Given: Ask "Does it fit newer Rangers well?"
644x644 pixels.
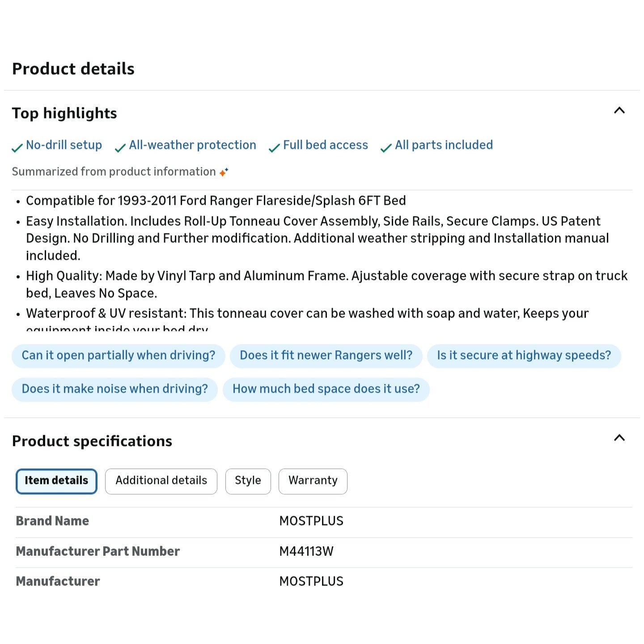Looking at the screenshot, I should [326, 356].
